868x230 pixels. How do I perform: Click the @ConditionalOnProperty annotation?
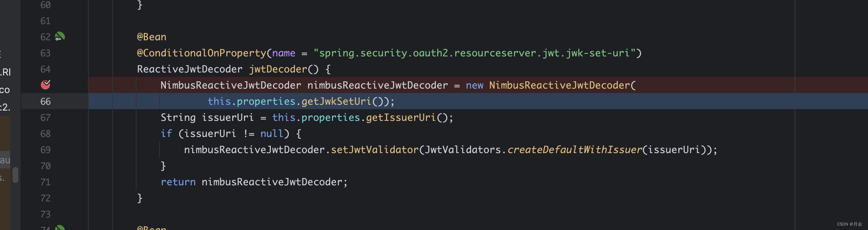pos(201,53)
